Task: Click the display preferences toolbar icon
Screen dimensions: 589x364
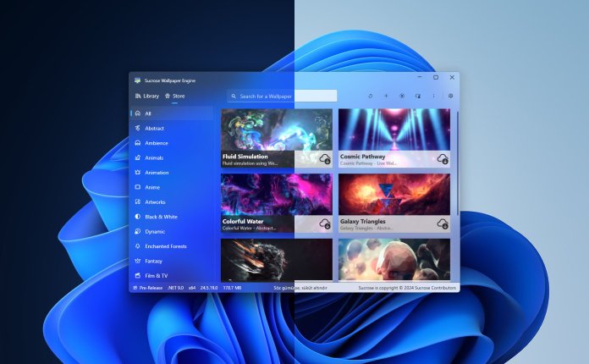Action: pyautogui.click(x=418, y=96)
